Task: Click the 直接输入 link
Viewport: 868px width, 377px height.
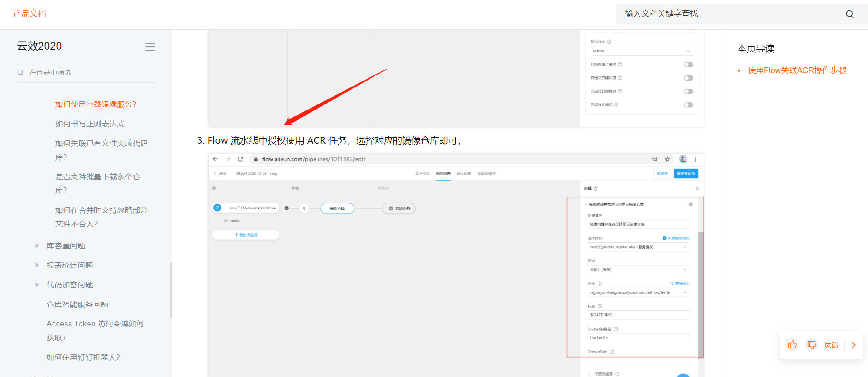Action: (680, 284)
